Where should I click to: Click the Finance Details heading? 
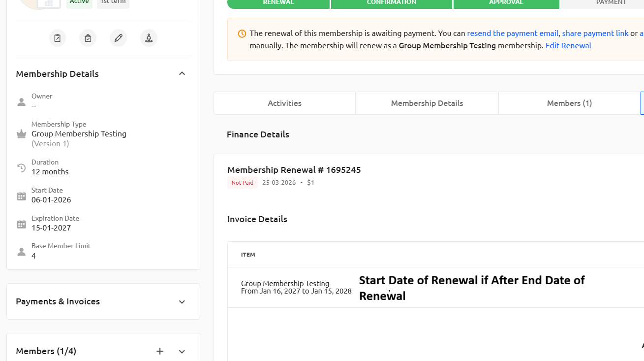tap(258, 134)
